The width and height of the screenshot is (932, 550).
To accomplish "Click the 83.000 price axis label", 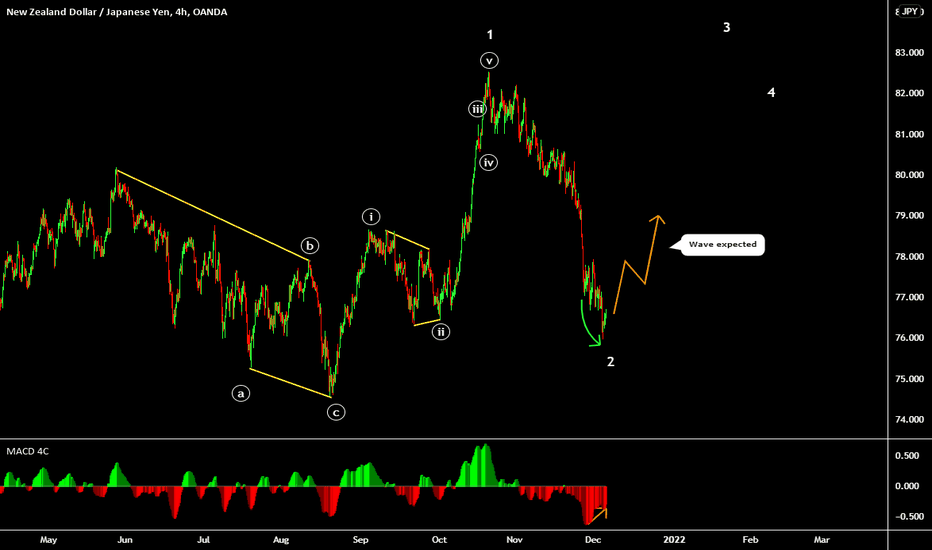I will tap(909, 53).
